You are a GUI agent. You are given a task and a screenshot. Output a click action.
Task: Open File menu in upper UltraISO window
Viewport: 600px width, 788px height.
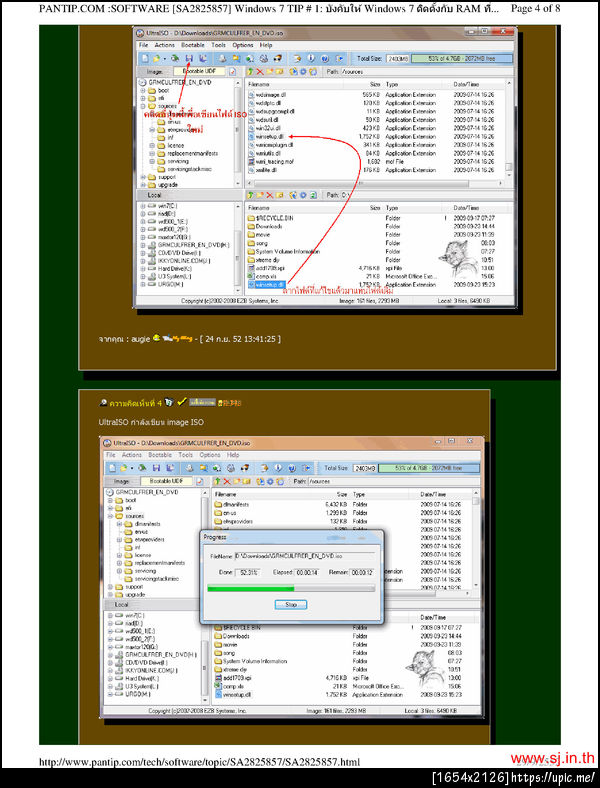(x=144, y=45)
